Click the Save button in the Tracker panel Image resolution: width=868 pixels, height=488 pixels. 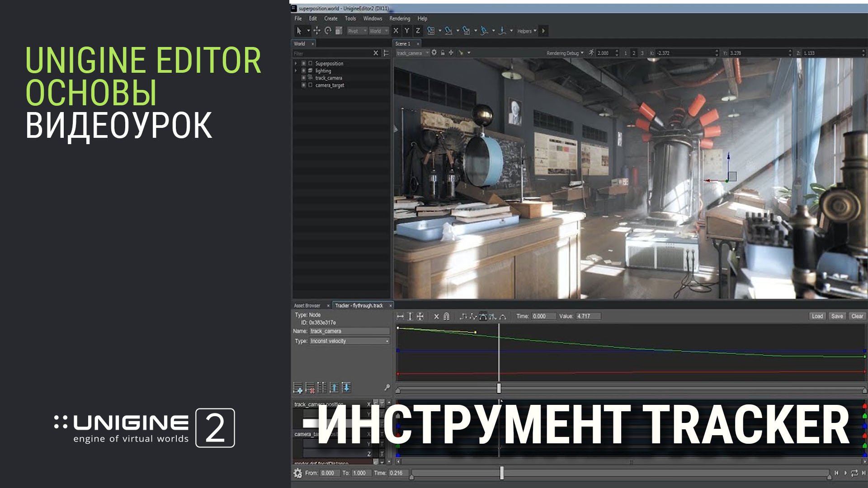pyautogui.click(x=837, y=316)
